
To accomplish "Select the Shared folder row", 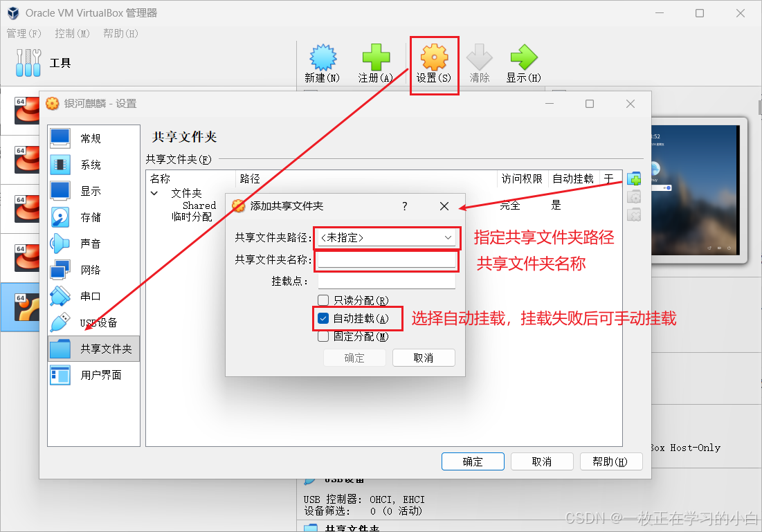I will [199, 205].
